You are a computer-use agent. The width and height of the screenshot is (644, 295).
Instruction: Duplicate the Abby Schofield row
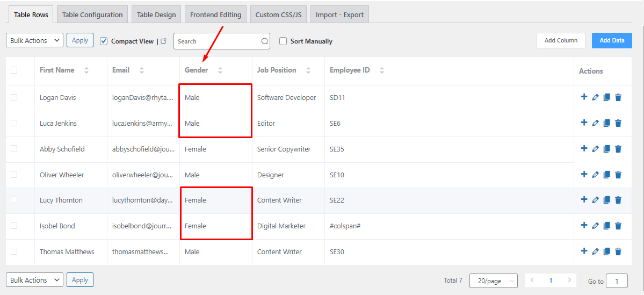click(606, 149)
